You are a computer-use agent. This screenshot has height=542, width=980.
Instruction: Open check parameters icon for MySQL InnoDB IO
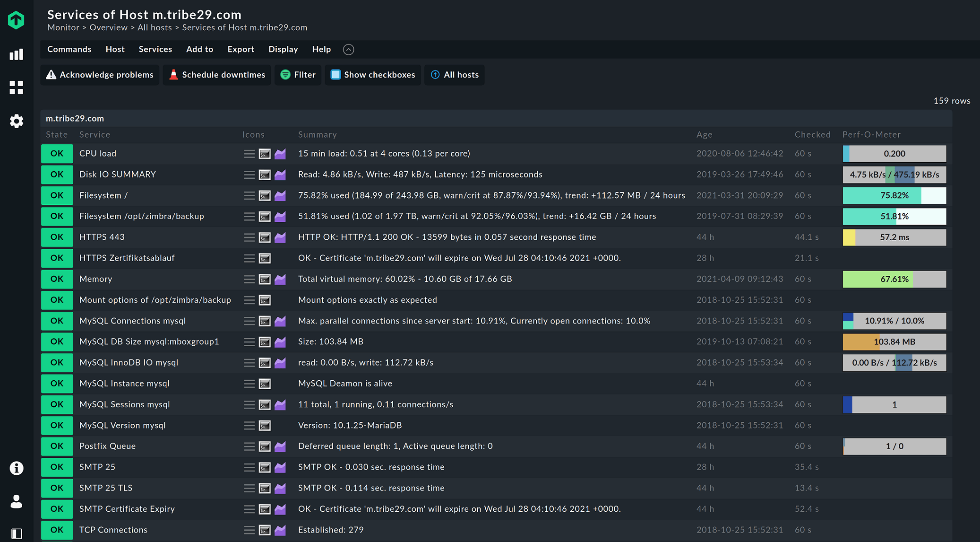pyautogui.click(x=265, y=363)
